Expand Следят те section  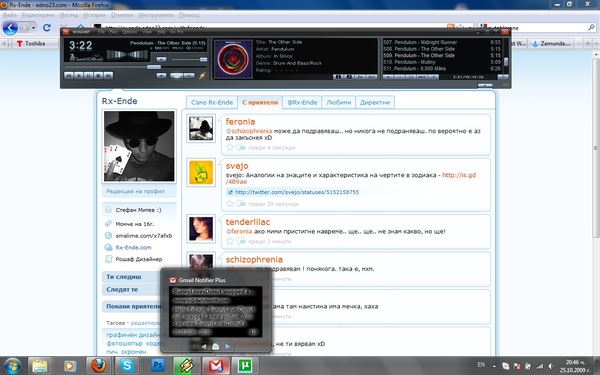point(132,290)
